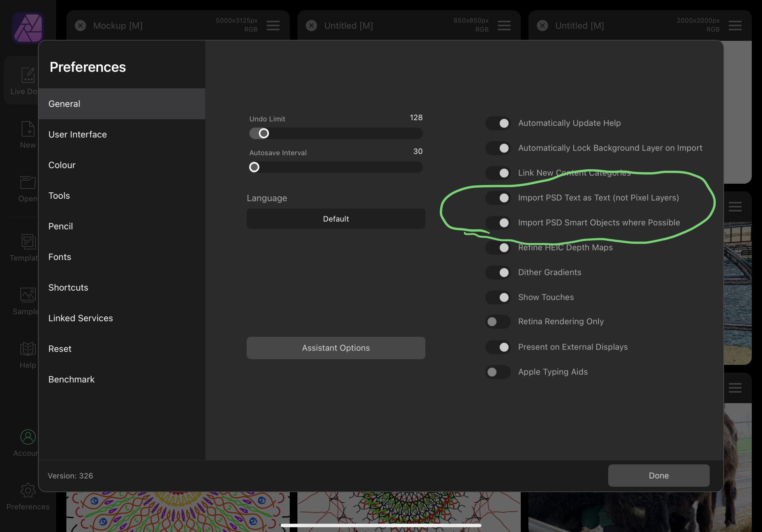
Task: Switch to Shortcuts preferences
Action: point(122,288)
